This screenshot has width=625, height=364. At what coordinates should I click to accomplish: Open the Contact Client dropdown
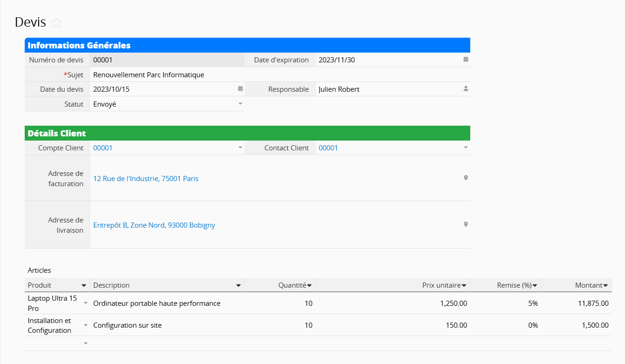[466, 148]
